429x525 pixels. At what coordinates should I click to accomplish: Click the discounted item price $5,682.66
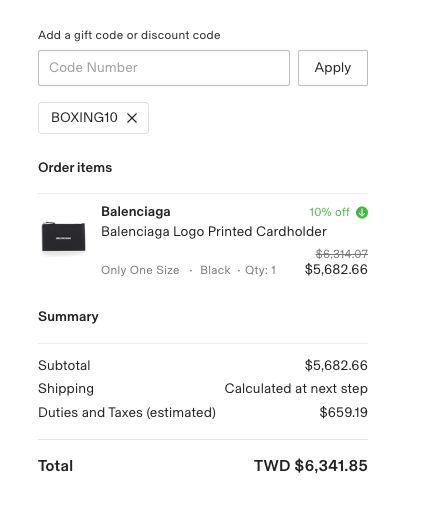point(336,270)
